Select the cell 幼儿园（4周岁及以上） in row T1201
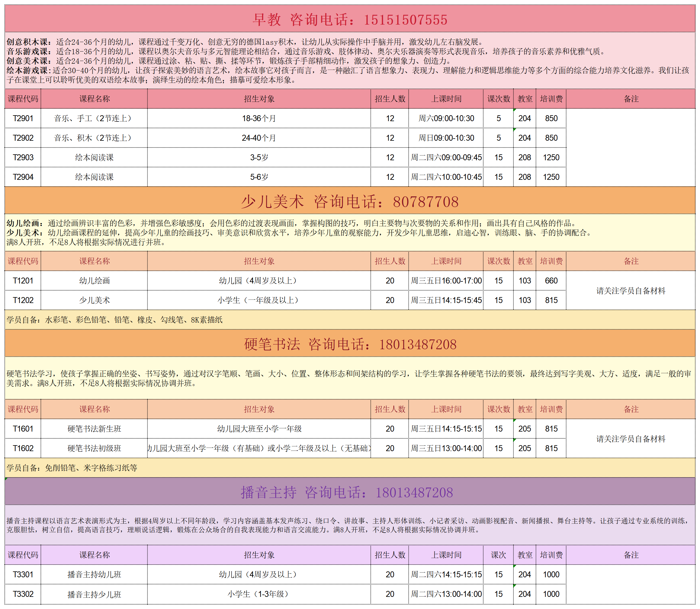This screenshot has width=700, height=609. pyautogui.click(x=259, y=281)
